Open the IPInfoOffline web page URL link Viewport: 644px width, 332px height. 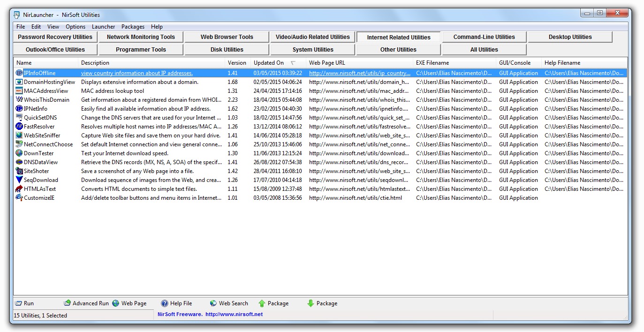click(360, 73)
